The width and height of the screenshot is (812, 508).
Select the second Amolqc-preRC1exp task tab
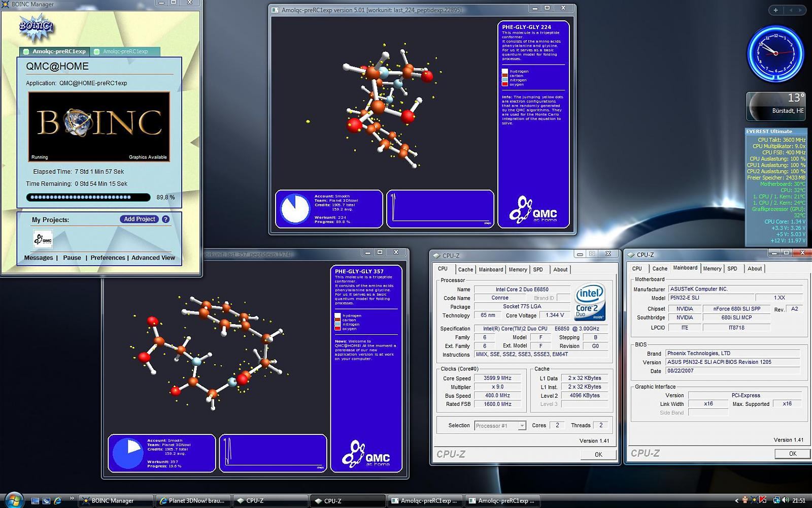coord(126,51)
